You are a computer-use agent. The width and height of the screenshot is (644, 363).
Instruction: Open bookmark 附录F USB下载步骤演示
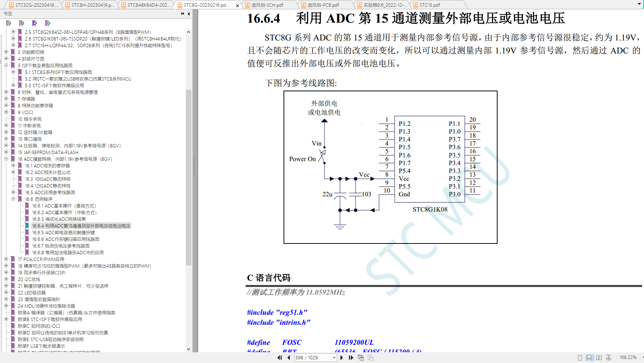(x=41, y=346)
